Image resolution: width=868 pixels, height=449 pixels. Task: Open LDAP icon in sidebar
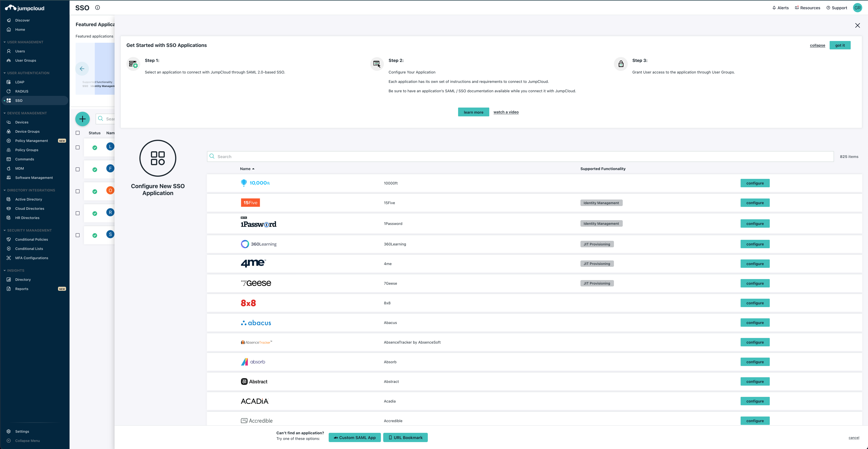[x=9, y=82]
